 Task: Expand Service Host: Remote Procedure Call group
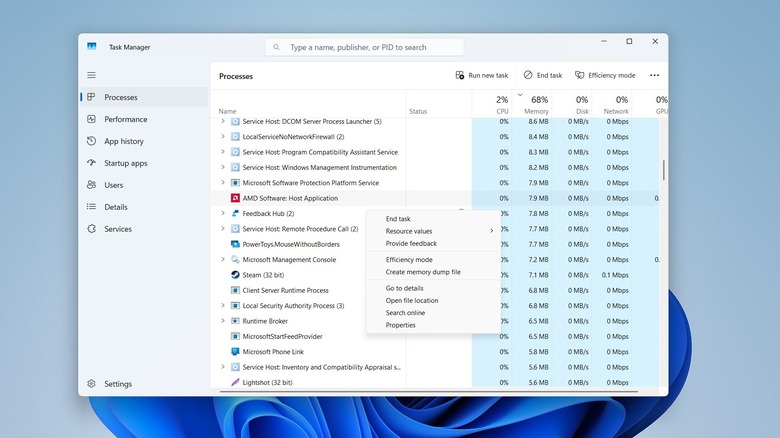[223, 229]
